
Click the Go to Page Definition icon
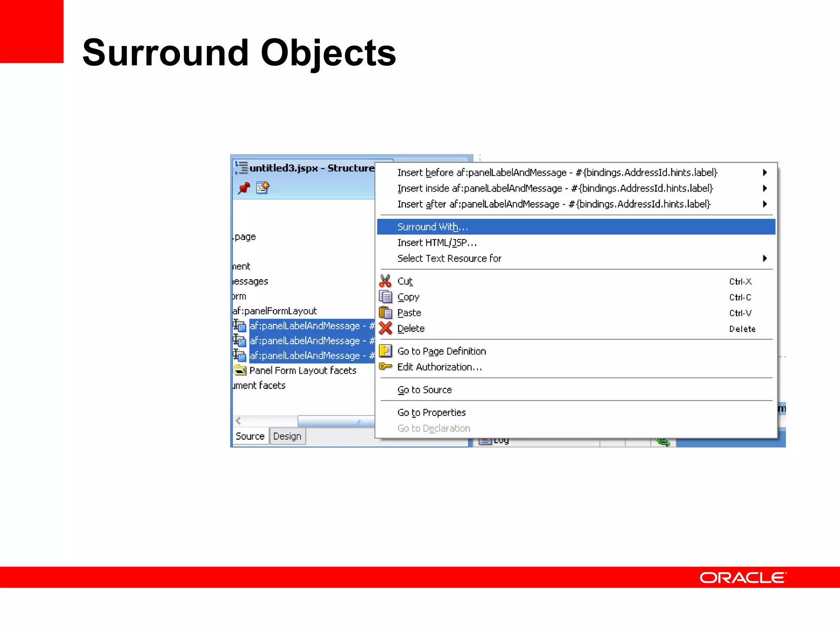(x=386, y=351)
